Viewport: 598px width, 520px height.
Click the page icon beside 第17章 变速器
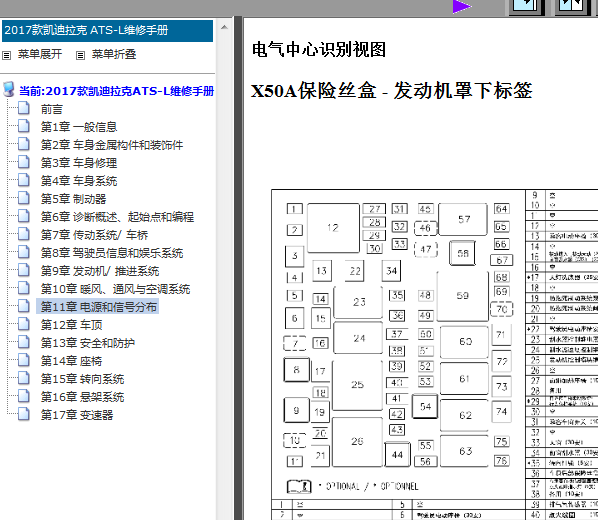point(24,414)
